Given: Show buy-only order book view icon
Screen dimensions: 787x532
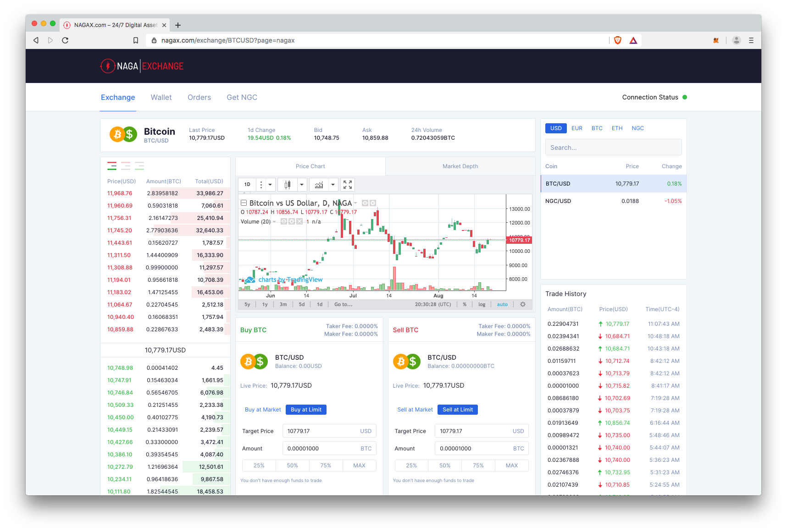Looking at the screenshot, I should [139, 166].
